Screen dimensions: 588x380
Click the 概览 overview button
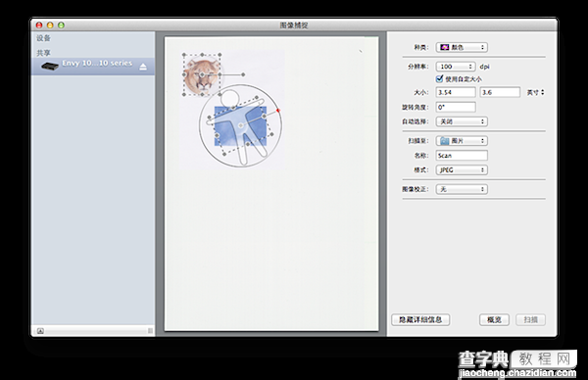pyautogui.click(x=494, y=319)
